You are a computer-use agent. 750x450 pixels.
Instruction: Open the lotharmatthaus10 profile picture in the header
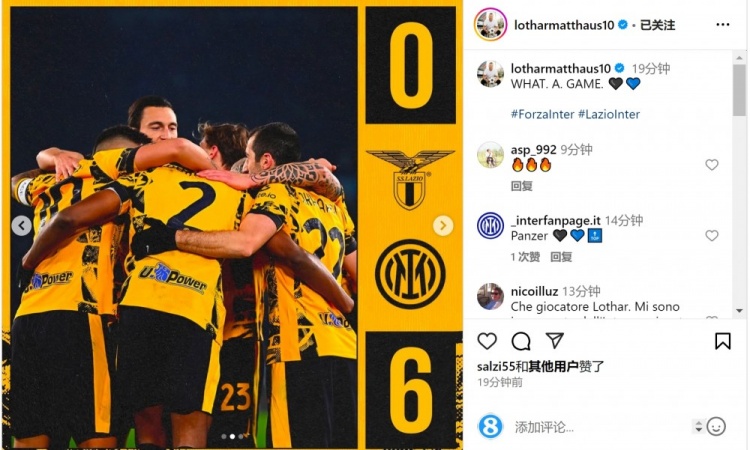pyautogui.click(x=490, y=24)
